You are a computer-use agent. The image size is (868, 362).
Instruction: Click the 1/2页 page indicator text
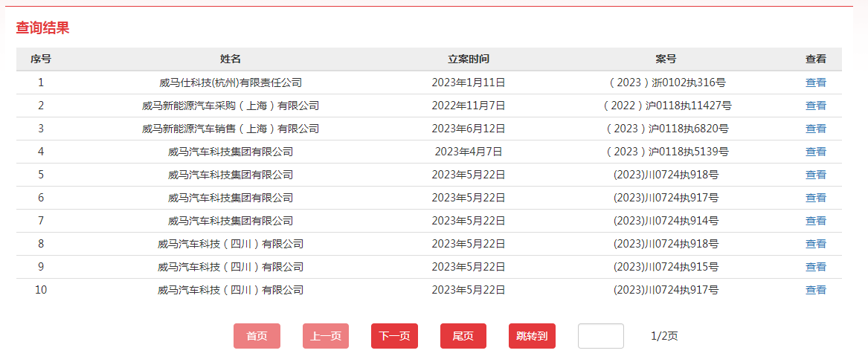[x=664, y=336]
